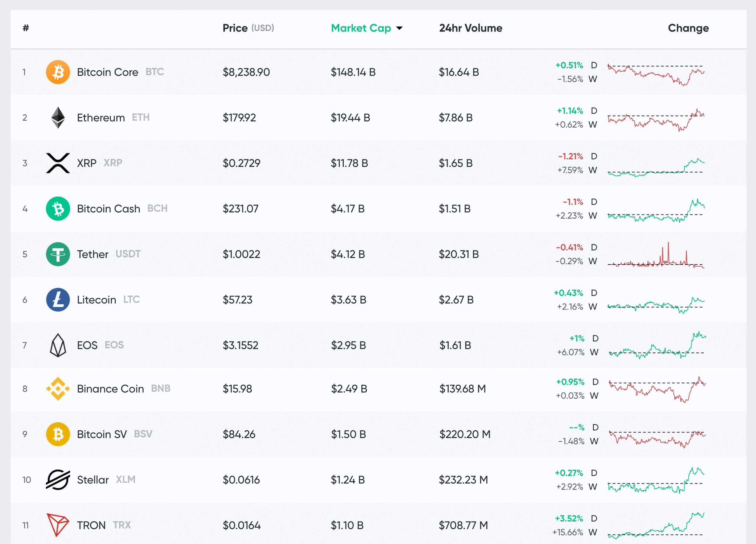The image size is (756, 544).
Task: Click the BNB ticker label
Action: click(x=161, y=388)
